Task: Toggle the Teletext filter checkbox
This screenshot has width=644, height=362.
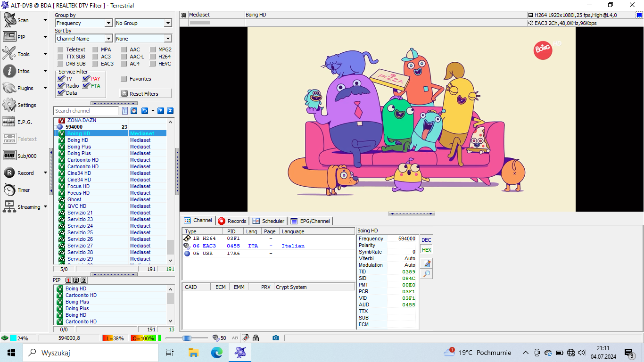Action: tap(60, 49)
